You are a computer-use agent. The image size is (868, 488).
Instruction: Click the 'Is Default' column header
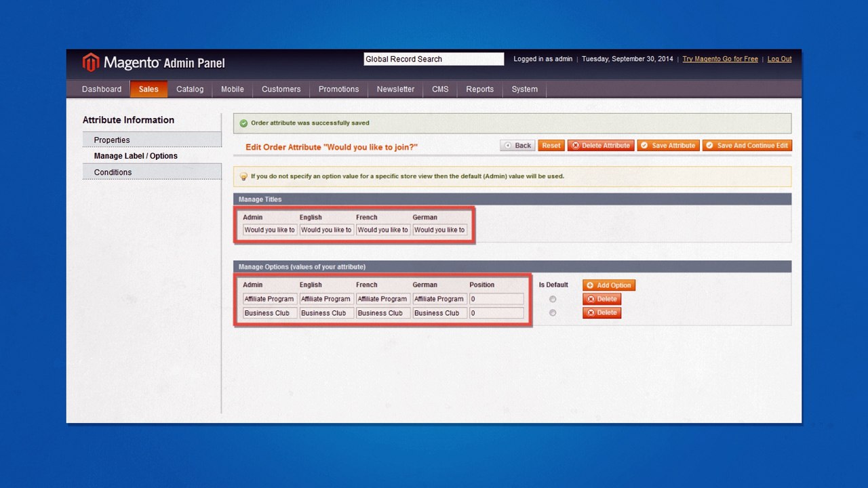(553, 285)
